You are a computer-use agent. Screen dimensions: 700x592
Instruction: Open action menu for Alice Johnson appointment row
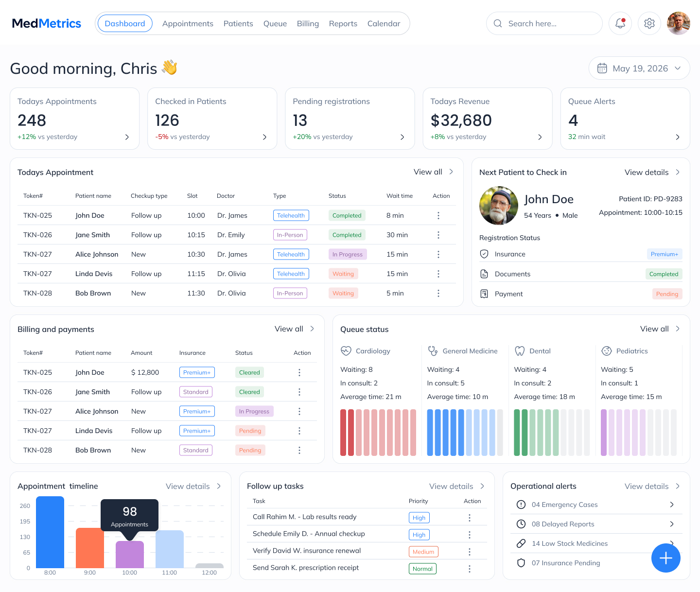pos(438,254)
